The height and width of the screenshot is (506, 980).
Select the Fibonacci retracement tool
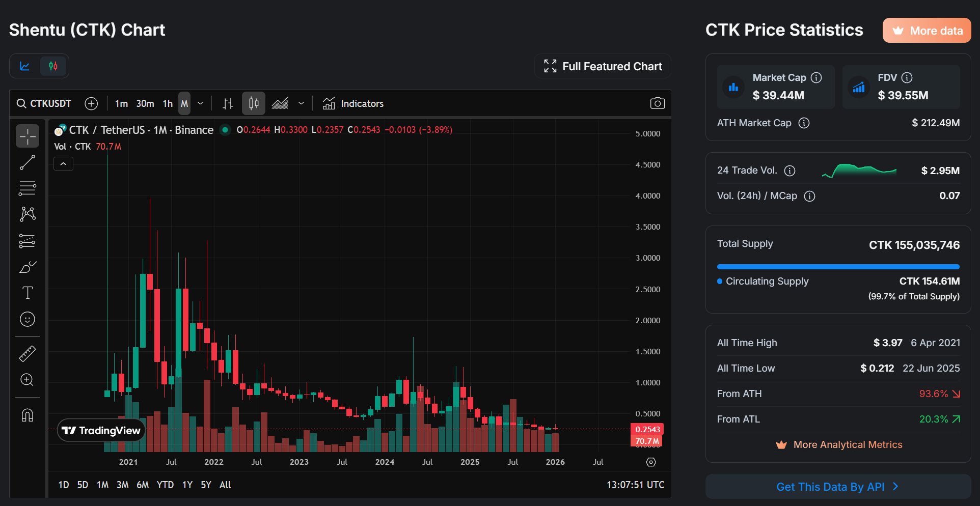coord(28,188)
